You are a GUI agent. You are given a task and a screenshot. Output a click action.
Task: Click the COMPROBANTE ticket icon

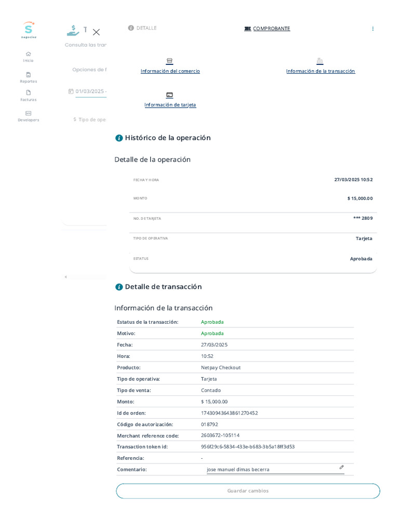click(x=248, y=29)
